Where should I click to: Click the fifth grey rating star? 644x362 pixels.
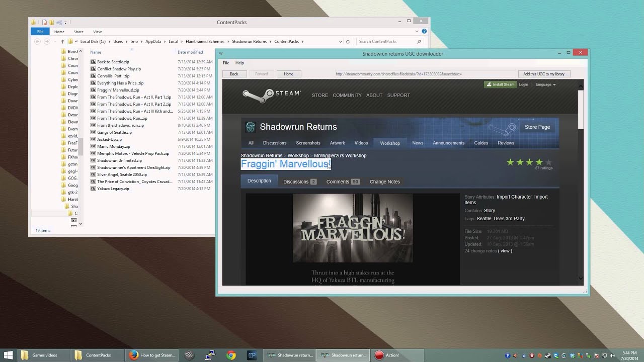click(548, 162)
